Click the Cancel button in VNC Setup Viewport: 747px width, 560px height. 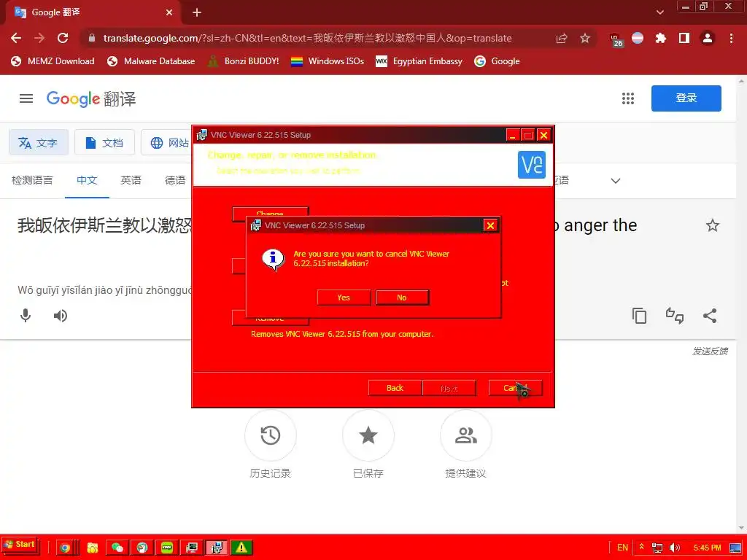[515, 388]
